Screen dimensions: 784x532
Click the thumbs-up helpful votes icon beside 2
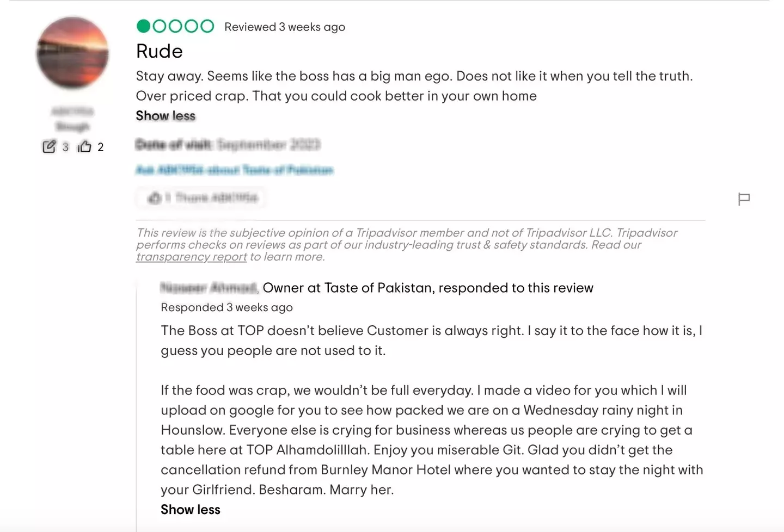pos(84,147)
